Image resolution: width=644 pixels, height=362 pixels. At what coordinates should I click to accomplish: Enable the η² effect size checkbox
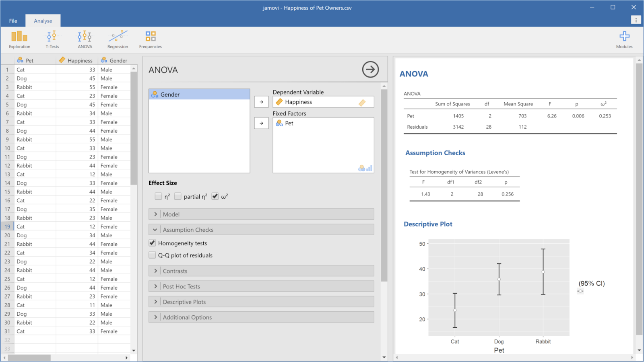pyautogui.click(x=158, y=196)
